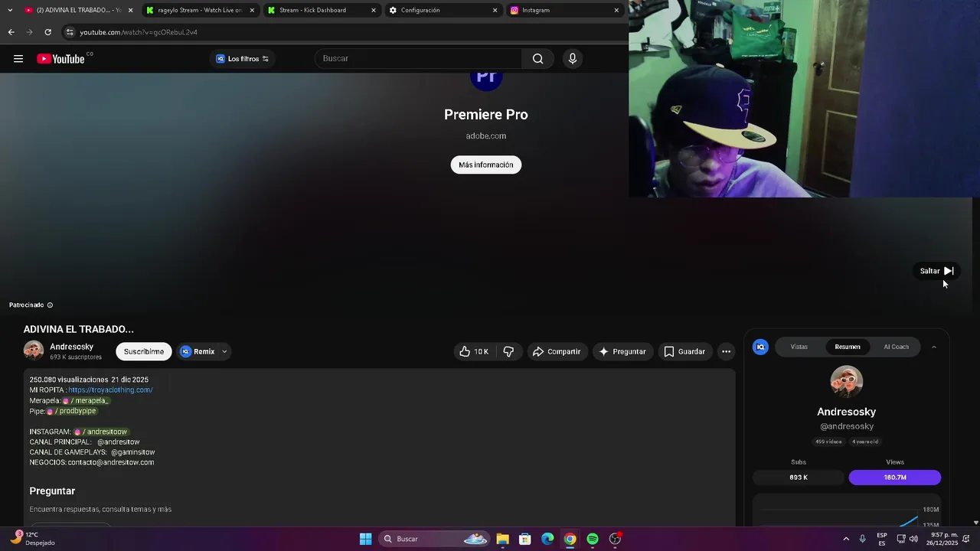Go back to previous page
This screenshot has height=551, width=980.
pos(11,32)
